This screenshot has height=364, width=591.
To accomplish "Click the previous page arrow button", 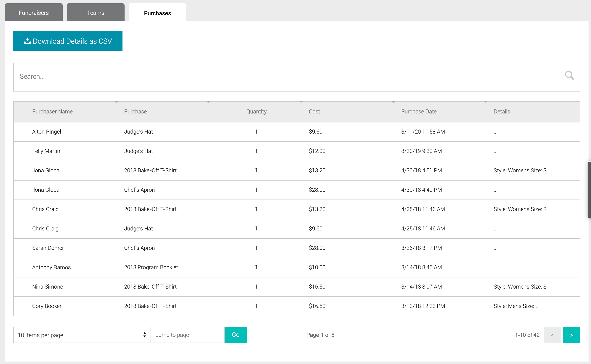I will click(x=552, y=335).
